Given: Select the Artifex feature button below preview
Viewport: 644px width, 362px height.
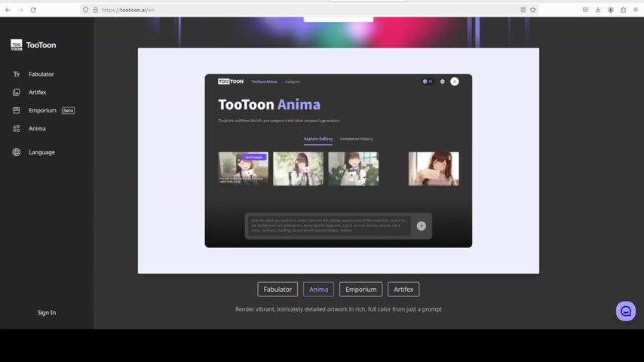Looking at the screenshot, I should [x=403, y=290].
